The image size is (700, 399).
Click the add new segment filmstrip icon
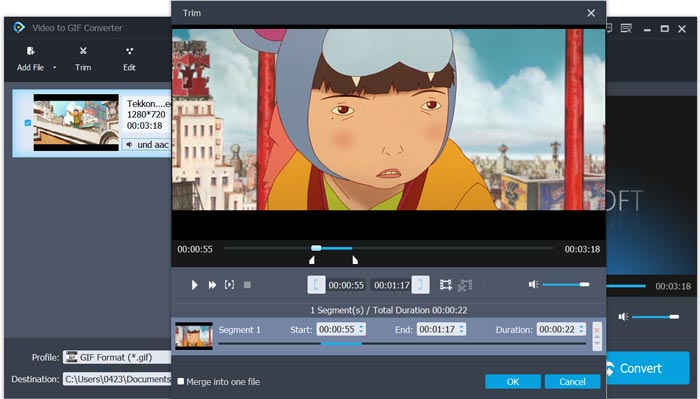pos(446,285)
